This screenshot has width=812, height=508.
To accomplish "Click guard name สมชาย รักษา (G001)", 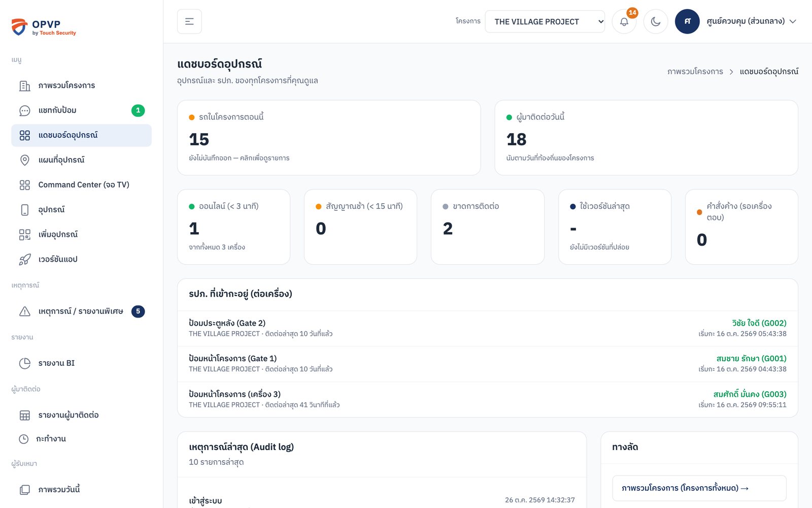I will [751, 359].
